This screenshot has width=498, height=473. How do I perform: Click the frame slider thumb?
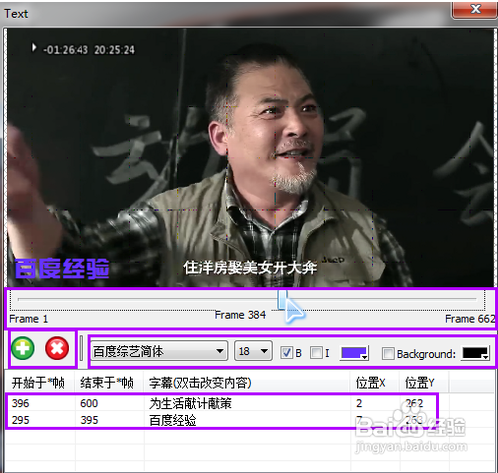pos(283,299)
